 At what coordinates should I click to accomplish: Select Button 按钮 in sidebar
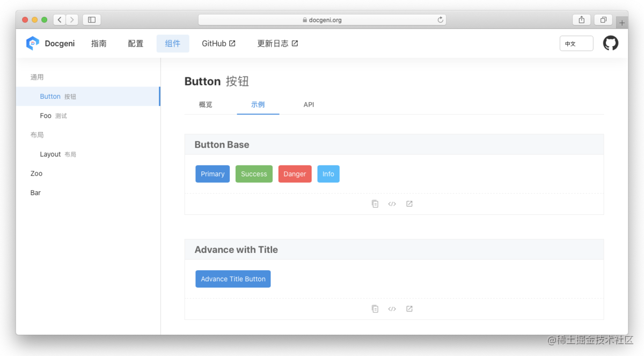pos(88,97)
